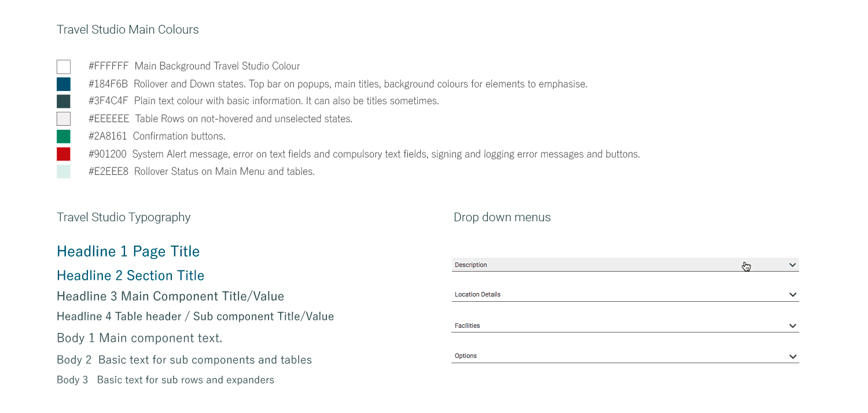Expand the Description dropdown chevron
The height and width of the screenshot is (413, 868).
point(793,265)
